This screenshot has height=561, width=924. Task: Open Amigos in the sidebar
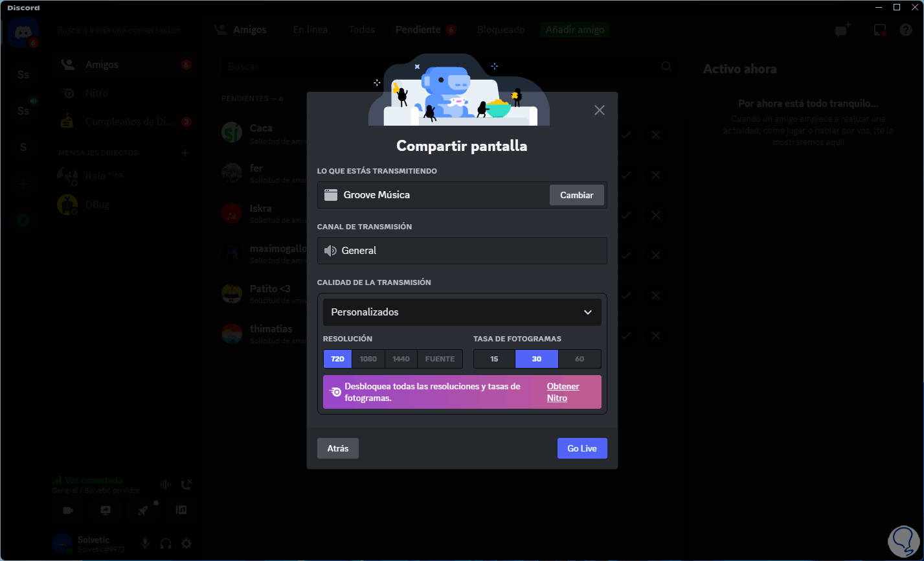click(x=124, y=65)
